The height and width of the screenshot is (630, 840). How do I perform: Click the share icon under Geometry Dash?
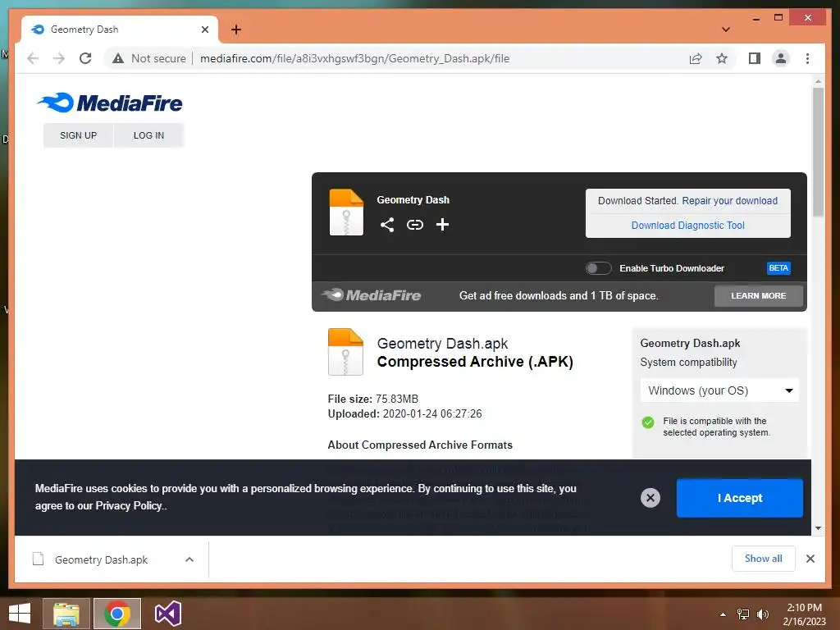[387, 225]
